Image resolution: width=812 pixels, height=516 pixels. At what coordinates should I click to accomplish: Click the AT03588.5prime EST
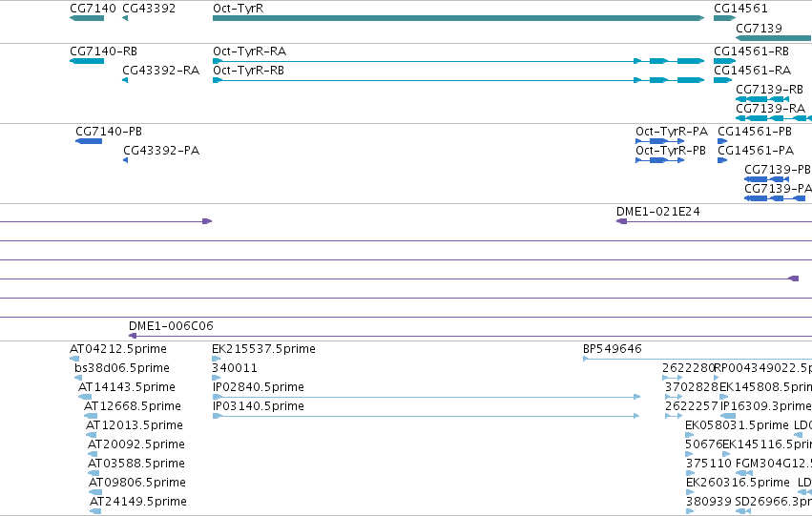coord(94,473)
